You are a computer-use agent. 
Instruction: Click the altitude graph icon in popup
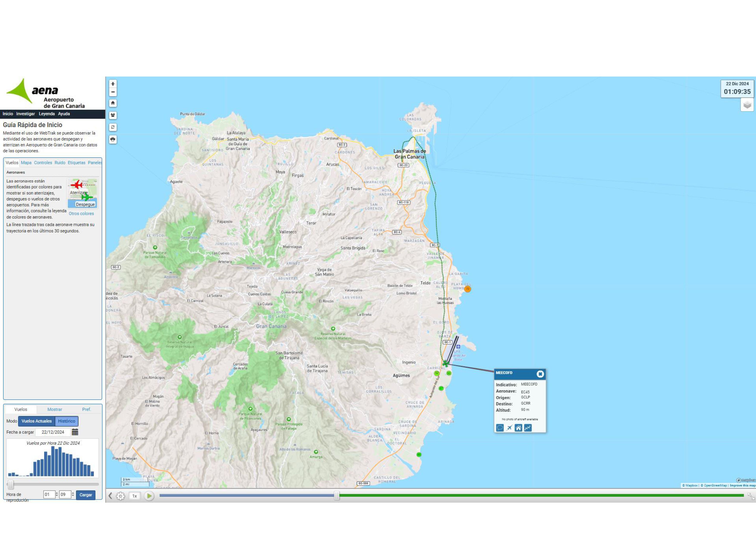[528, 428]
